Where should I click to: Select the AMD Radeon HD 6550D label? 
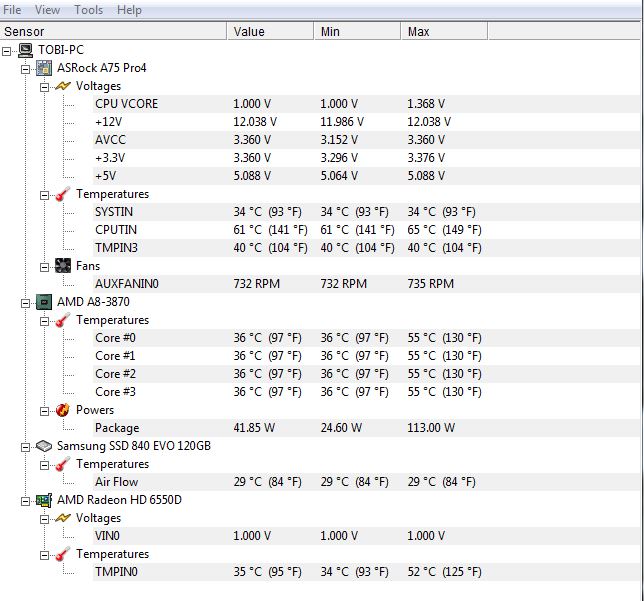pos(119,500)
